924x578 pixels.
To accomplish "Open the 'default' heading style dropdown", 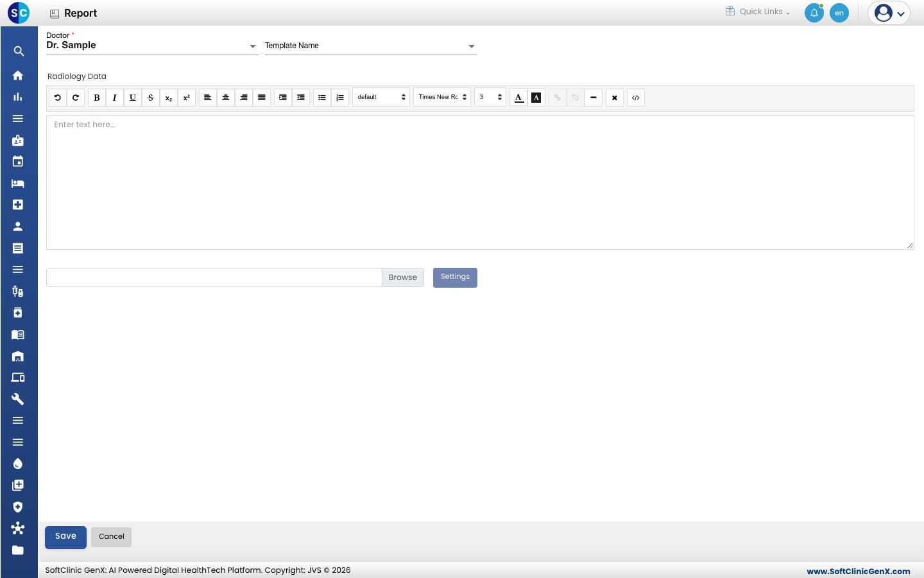I will [381, 97].
